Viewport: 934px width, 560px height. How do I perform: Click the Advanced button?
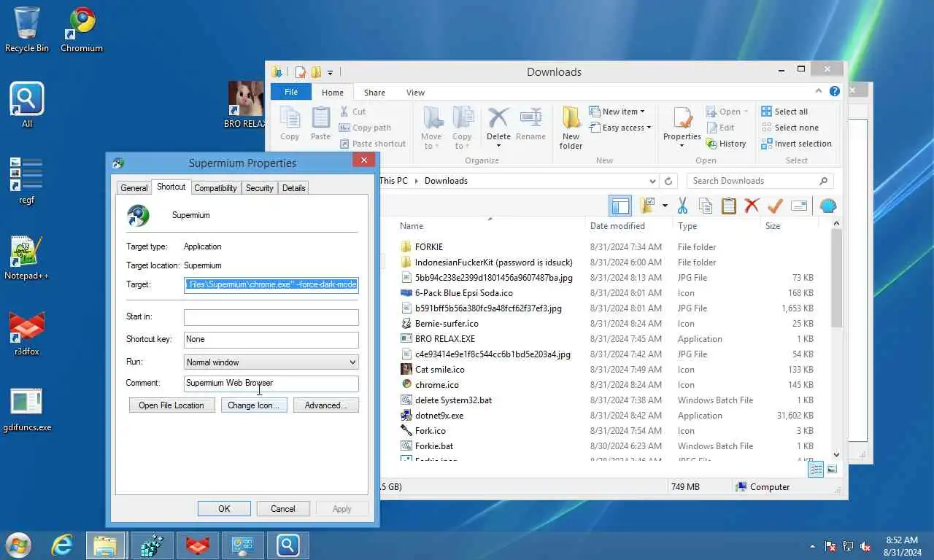[325, 405]
